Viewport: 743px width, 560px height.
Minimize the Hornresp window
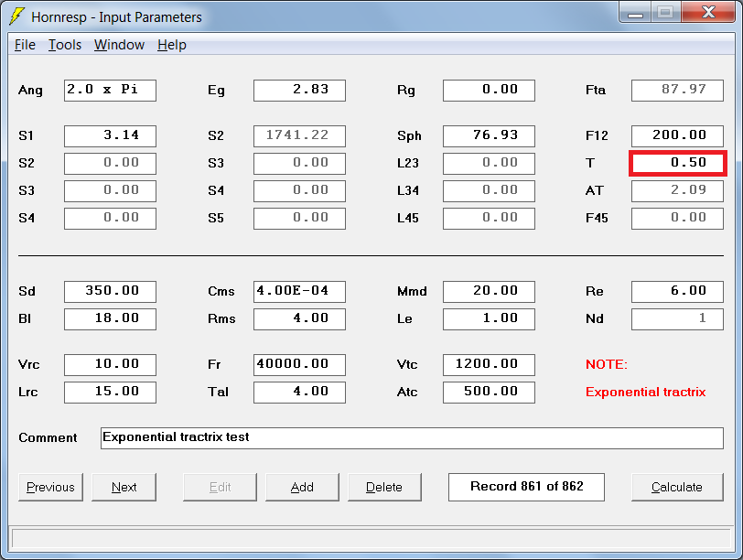635,12
